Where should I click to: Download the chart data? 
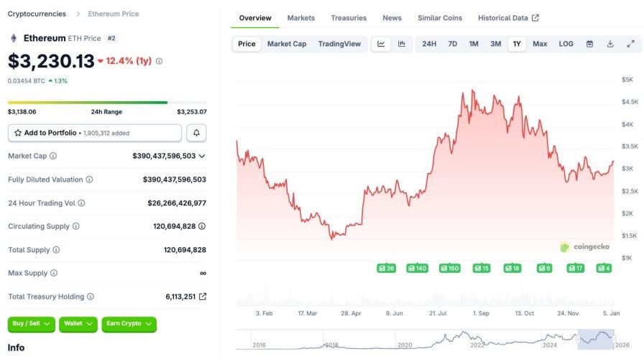point(610,44)
